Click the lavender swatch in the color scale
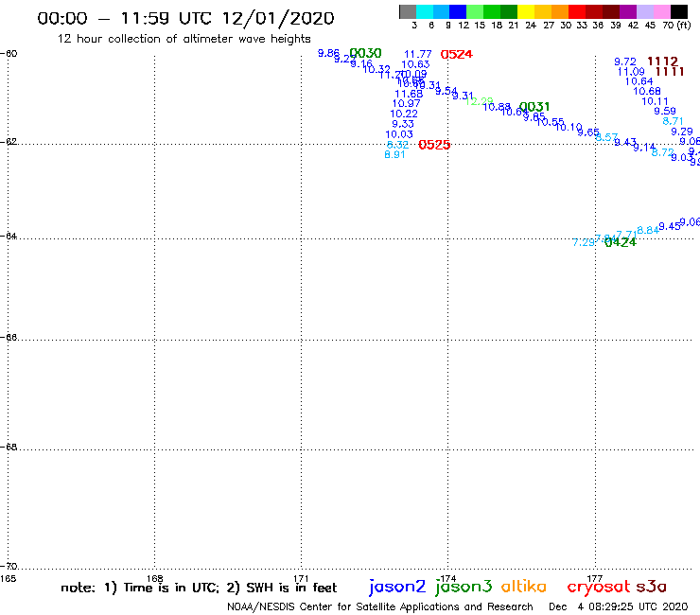This screenshot has width=700, height=615. (644, 11)
